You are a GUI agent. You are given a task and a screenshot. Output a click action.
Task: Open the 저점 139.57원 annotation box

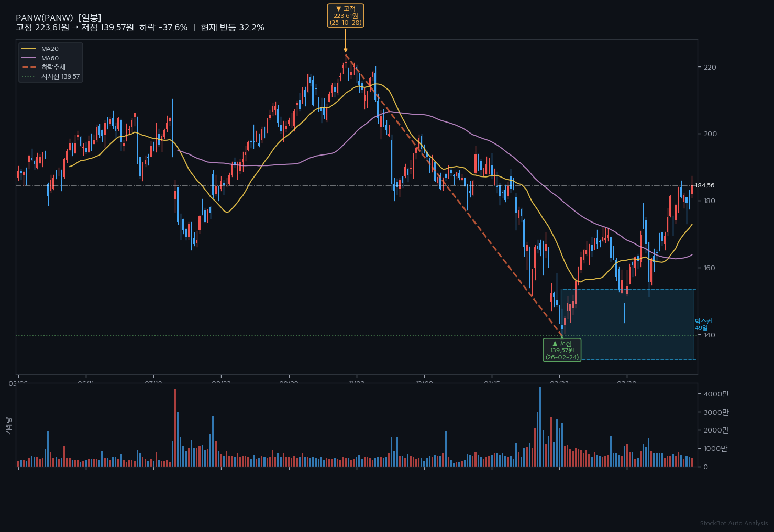click(x=562, y=350)
